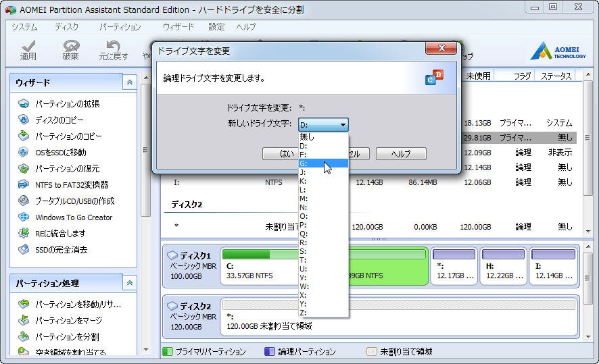Click the ステータス column header

tap(556, 76)
